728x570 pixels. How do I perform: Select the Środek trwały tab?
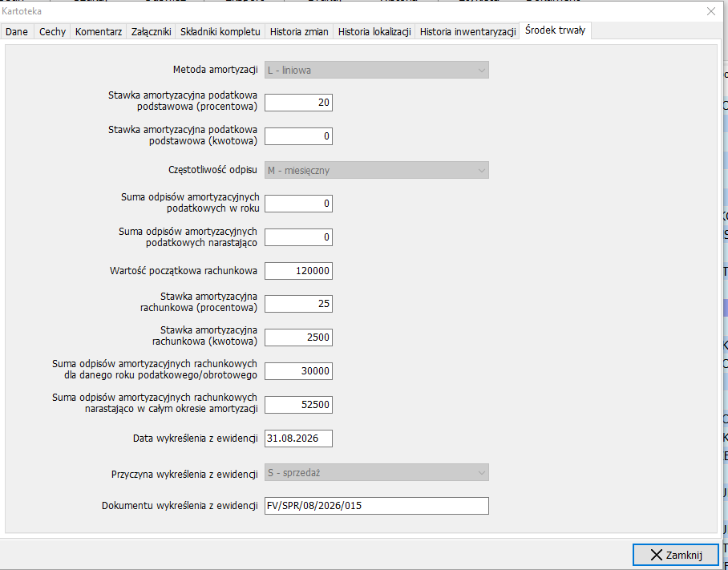556,30
